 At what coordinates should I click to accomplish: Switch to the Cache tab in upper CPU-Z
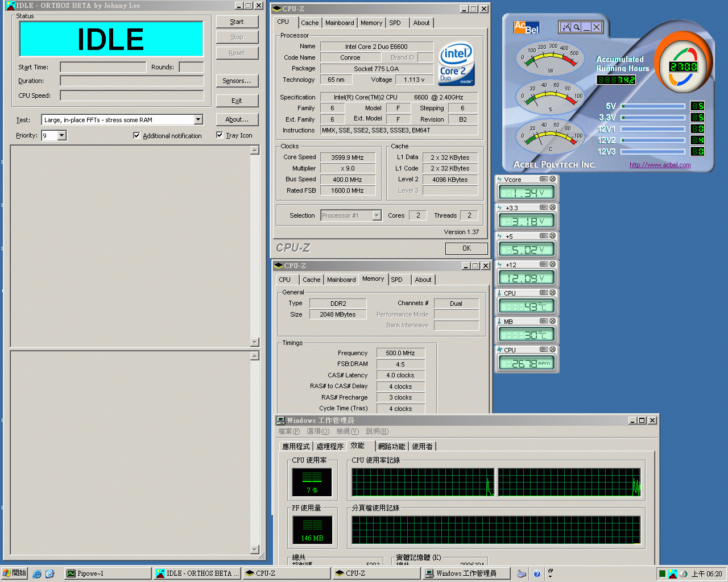coord(309,23)
